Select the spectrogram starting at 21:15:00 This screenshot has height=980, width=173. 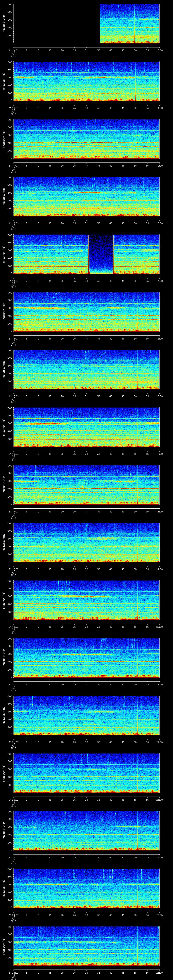pyautogui.click(x=86, y=369)
